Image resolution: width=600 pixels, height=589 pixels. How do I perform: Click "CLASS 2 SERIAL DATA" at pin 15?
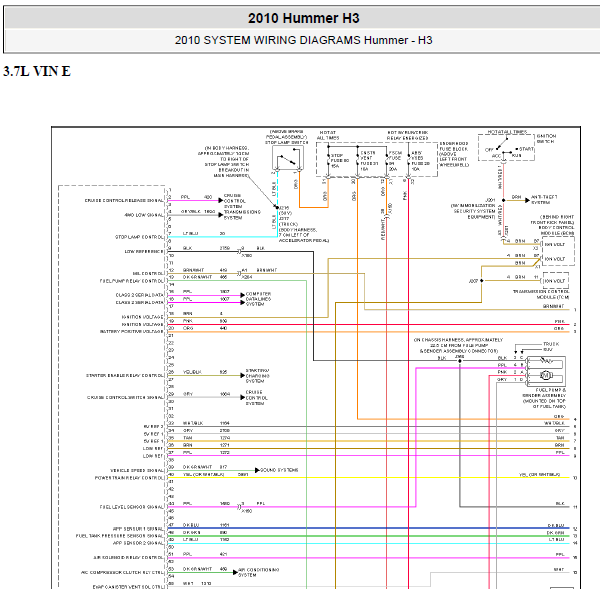pyautogui.click(x=139, y=295)
